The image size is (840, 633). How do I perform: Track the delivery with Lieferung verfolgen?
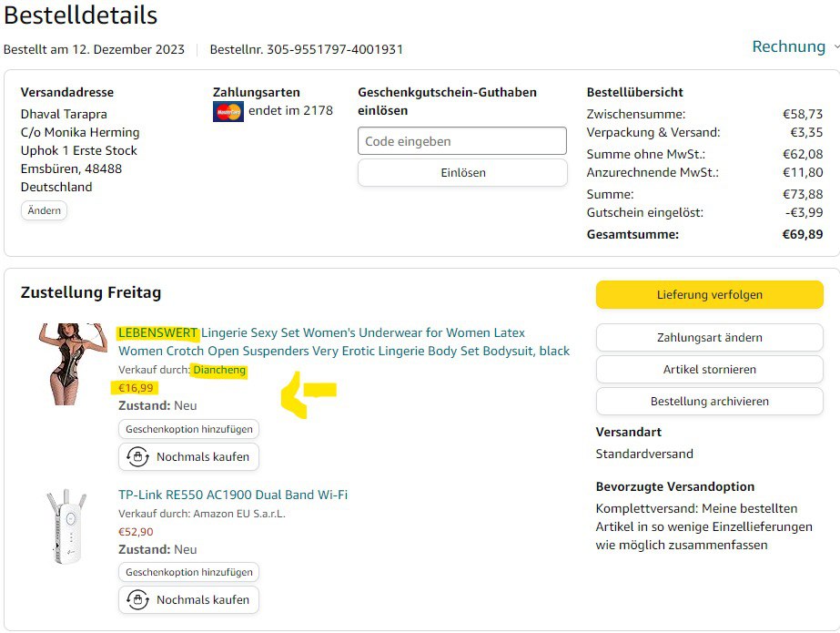(x=709, y=295)
